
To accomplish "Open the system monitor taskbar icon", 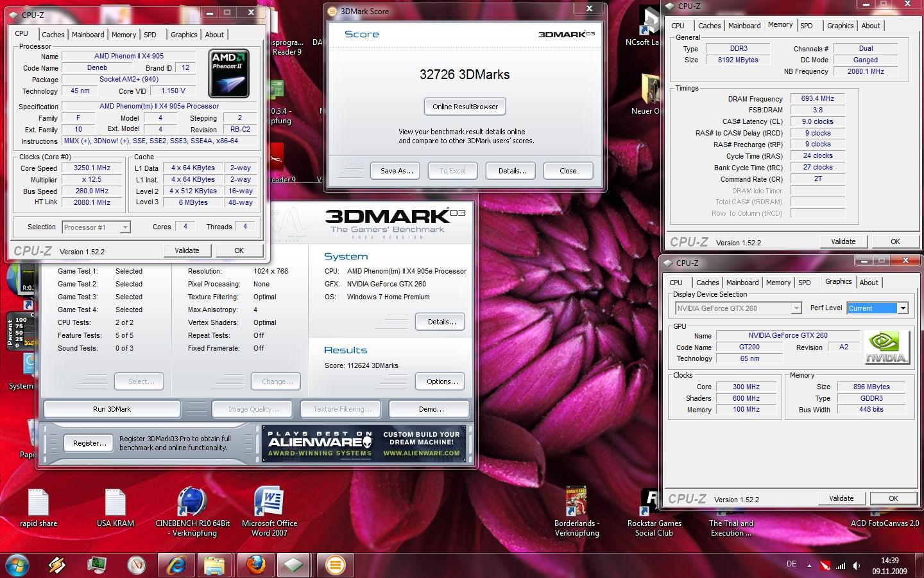I will click(96, 565).
